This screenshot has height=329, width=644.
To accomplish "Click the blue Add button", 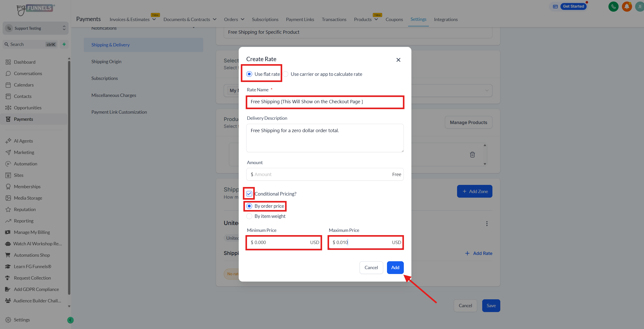I will pos(395,267).
